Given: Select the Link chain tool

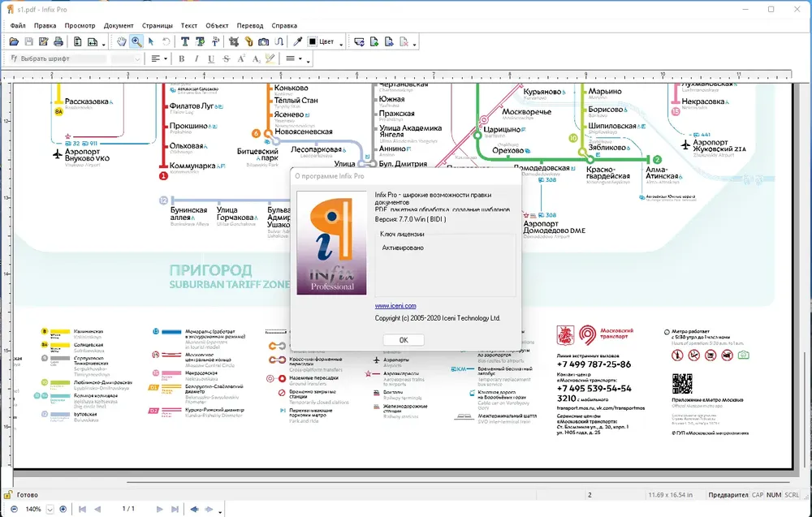Looking at the screenshot, I should point(249,42).
